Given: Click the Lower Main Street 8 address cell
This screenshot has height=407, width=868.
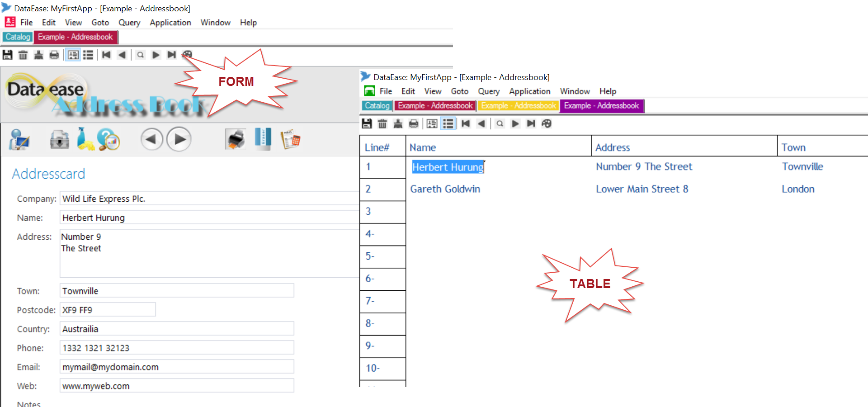Looking at the screenshot, I should click(x=642, y=189).
